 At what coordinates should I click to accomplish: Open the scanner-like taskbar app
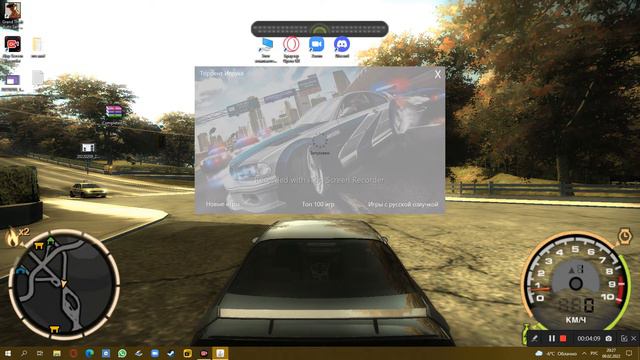[x=138, y=353]
